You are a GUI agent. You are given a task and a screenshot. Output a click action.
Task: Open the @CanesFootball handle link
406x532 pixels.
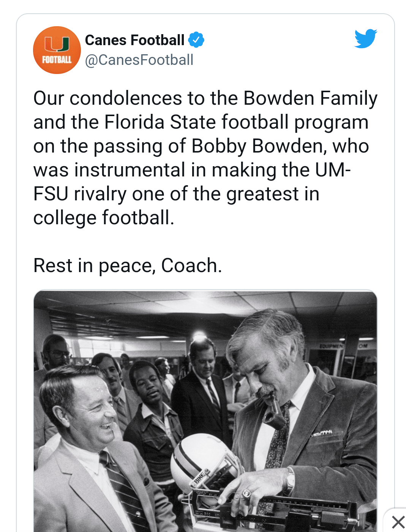(139, 60)
